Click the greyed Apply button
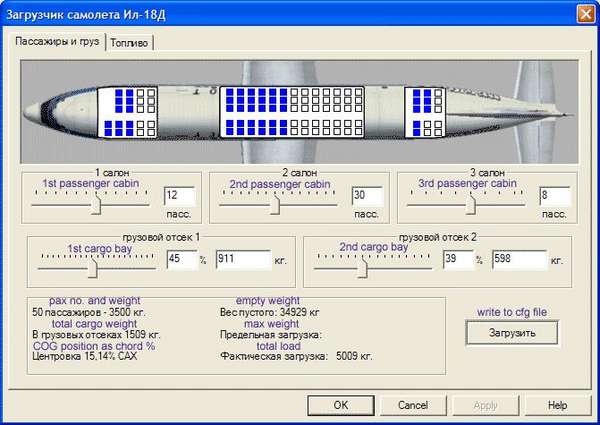This screenshot has height=425, width=600. (x=485, y=405)
